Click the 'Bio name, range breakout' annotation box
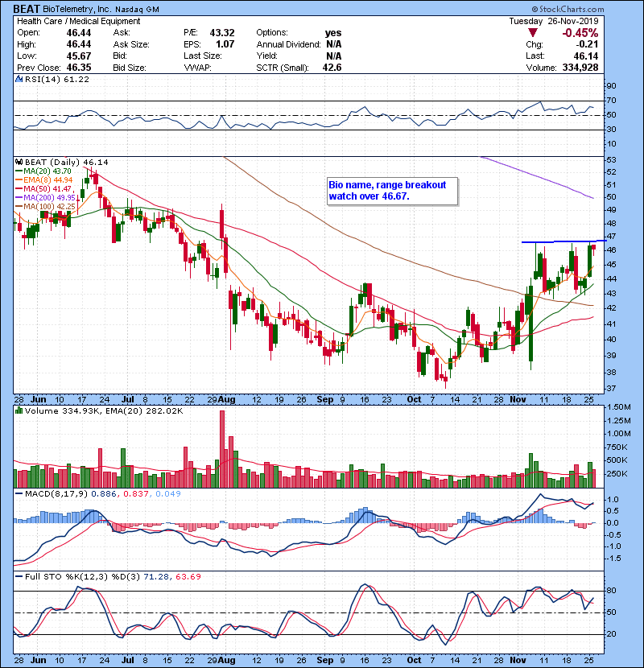644x668 pixels. tap(393, 192)
